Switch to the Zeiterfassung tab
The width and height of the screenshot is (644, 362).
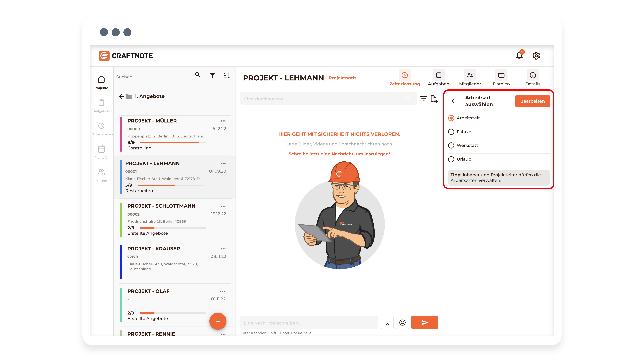(x=405, y=78)
